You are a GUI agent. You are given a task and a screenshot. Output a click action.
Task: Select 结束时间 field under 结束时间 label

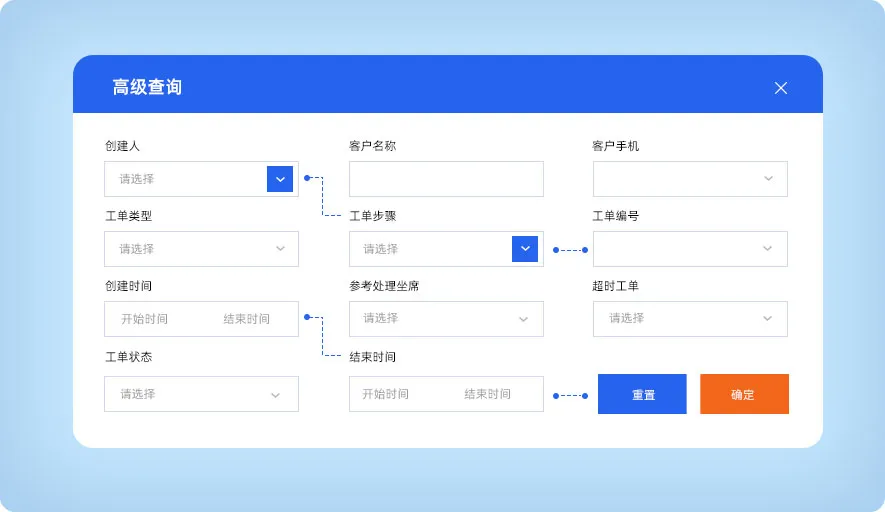[488, 394]
